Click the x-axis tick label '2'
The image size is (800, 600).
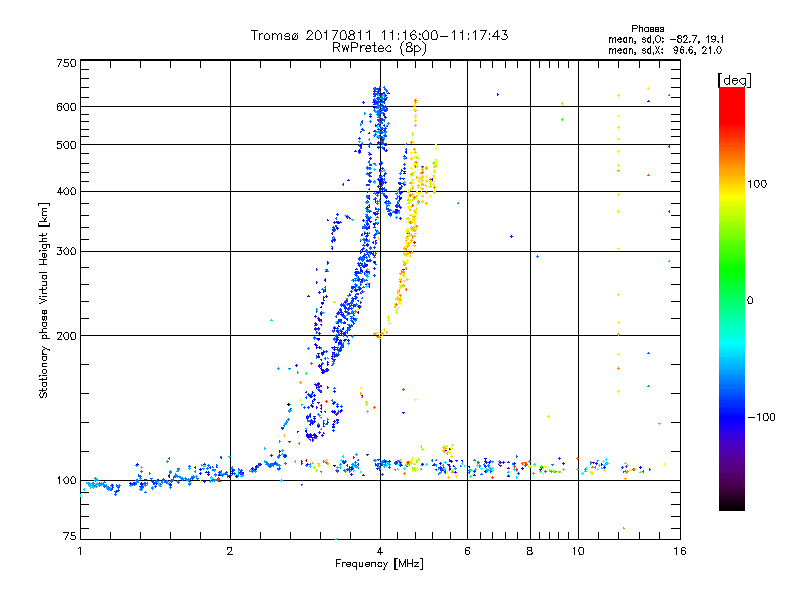[x=230, y=551]
